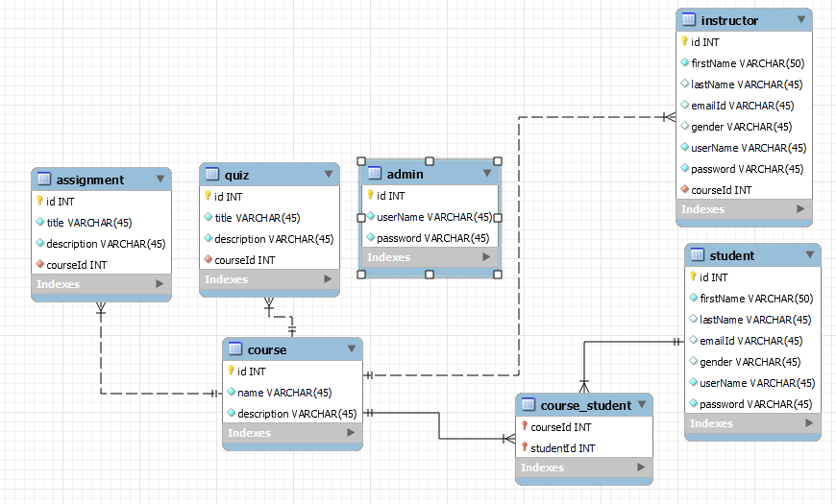Expand Indexes section of assignment table
Image resolution: width=836 pixels, height=504 pixels.
point(160,284)
